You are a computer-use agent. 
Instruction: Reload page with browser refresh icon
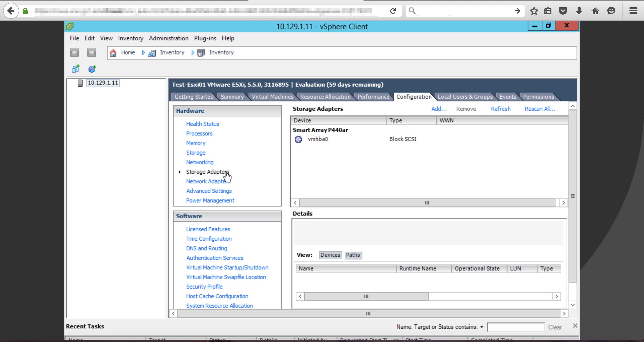[393, 11]
